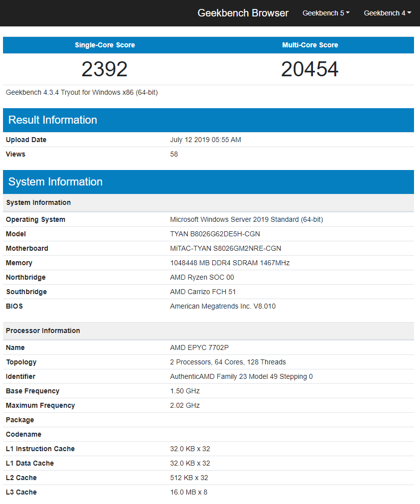Click the Result Information section header
420x504 pixels.
point(208,120)
